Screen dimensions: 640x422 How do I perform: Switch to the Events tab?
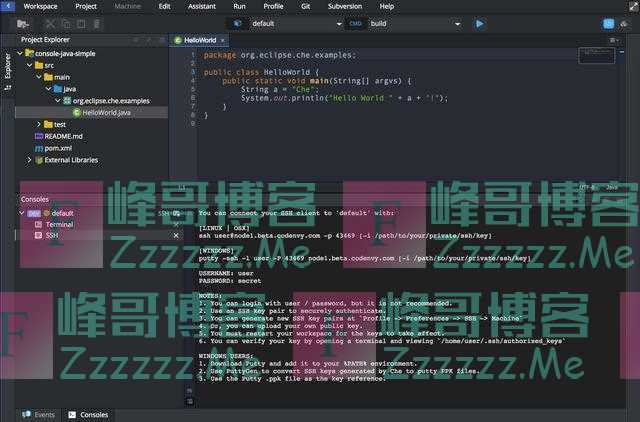pyautogui.click(x=39, y=414)
